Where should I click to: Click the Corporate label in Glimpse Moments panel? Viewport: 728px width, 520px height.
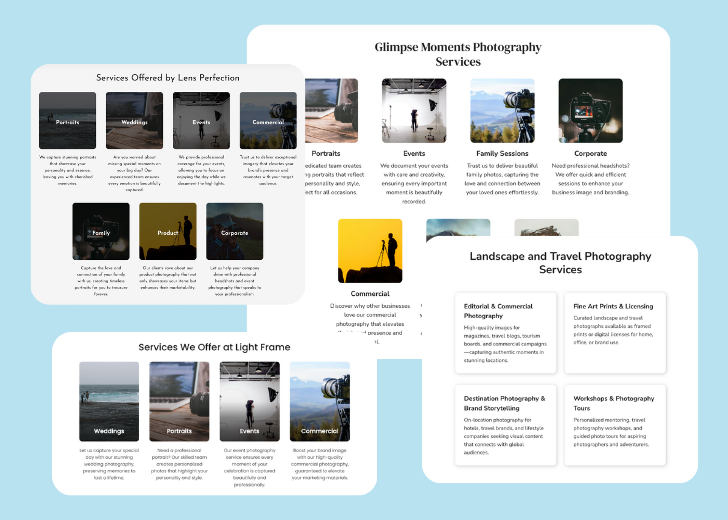(x=590, y=153)
